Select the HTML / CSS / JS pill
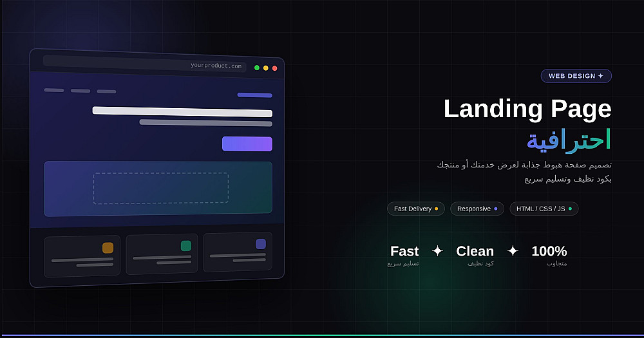 544,209
